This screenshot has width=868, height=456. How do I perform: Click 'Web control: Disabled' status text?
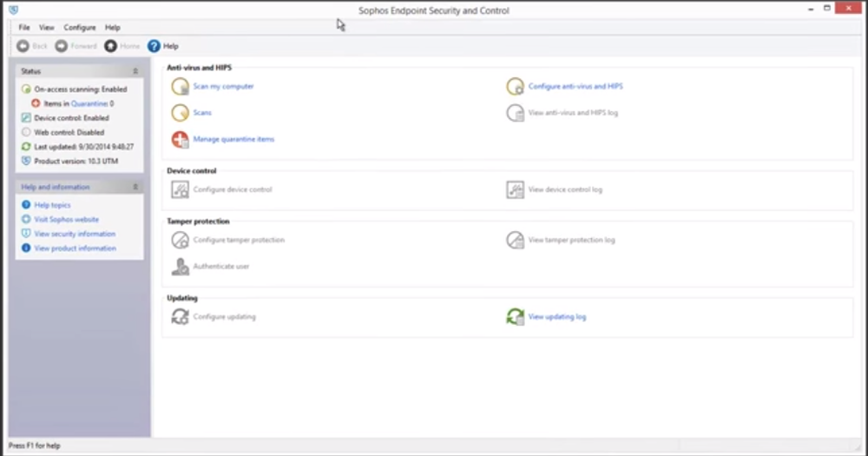click(x=69, y=132)
